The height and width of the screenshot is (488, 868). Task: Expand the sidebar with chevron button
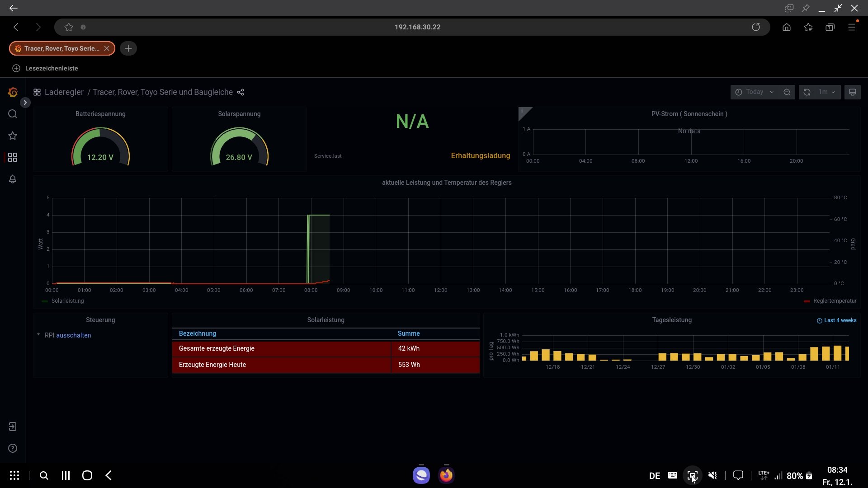coord(25,103)
